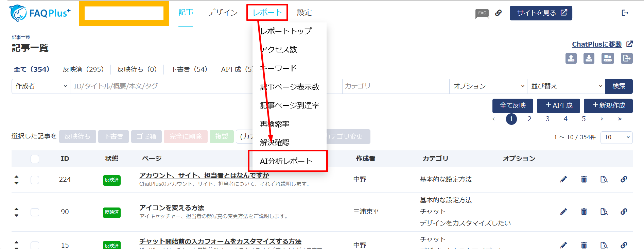
Task: Click the 全て反映 button
Action: (513, 105)
